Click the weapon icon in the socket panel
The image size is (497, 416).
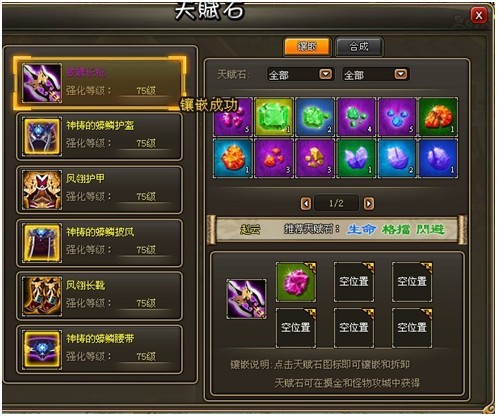tap(246, 299)
